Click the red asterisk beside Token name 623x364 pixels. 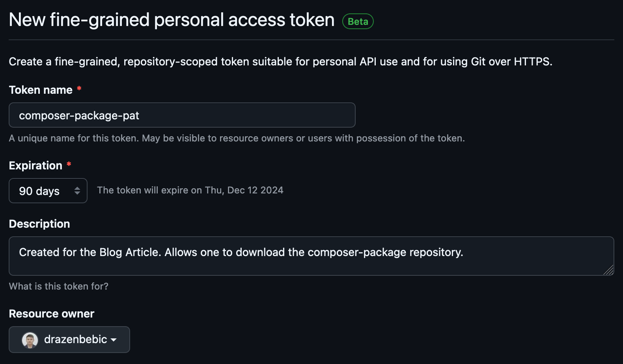79,89
